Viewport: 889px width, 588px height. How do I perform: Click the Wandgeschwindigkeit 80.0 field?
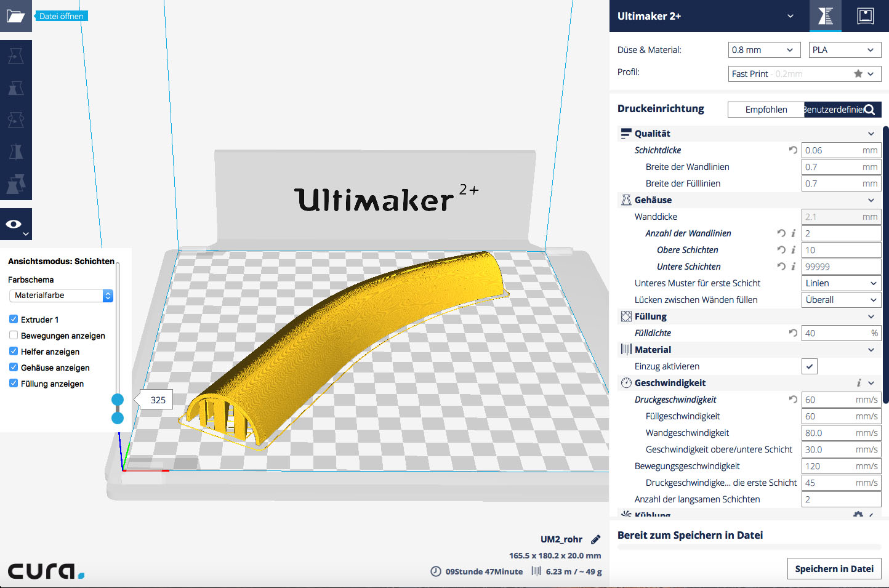pyautogui.click(x=842, y=433)
